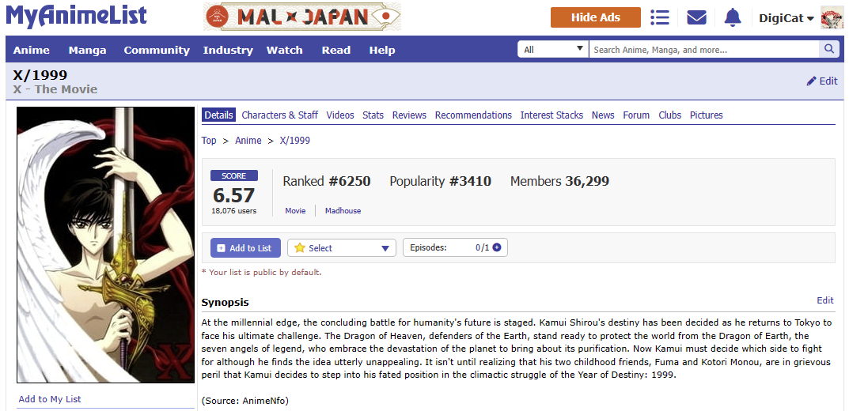868x411 pixels.
Task: Open the DigiCat account dropdown
Action: (x=786, y=18)
